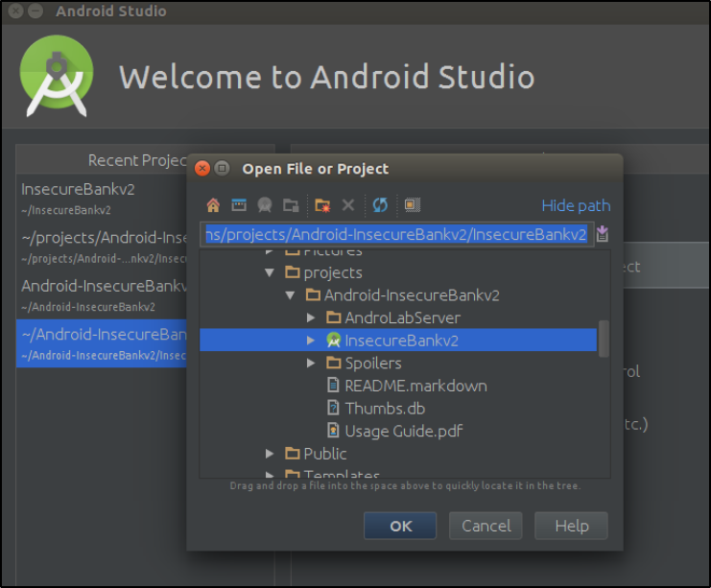Click the Hide path link
This screenshot has width=711, height=588.
pos(576,206)
